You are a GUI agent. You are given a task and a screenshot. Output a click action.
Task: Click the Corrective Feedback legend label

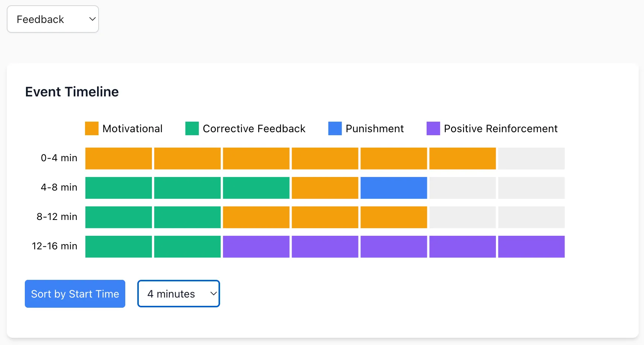click(x=254, y=129)
